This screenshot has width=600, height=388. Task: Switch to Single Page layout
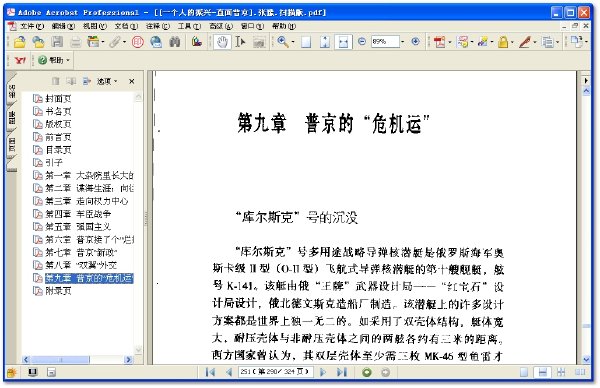(524, 372)
